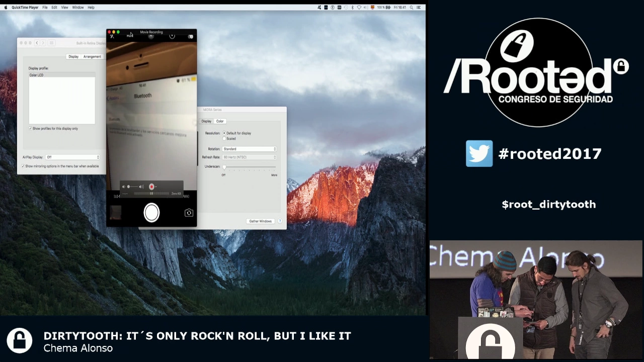Open the Spanish flag input menu

click(x=372, y=8)
